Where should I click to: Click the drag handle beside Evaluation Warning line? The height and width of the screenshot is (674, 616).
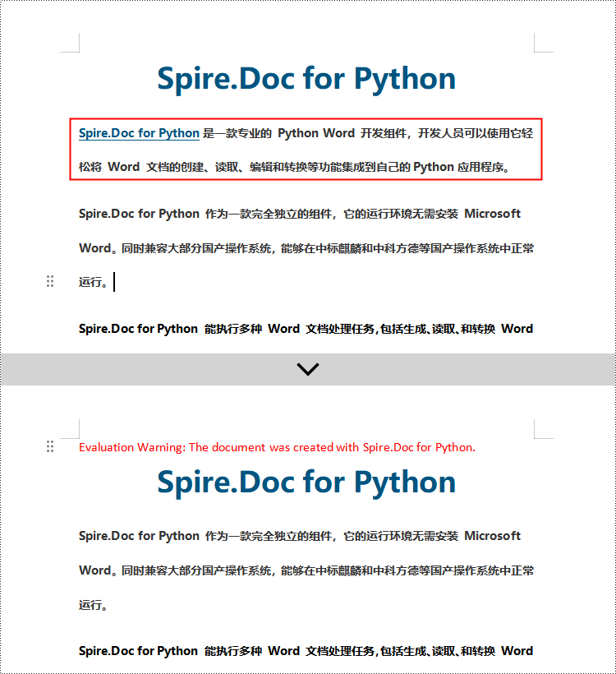(50, 446)
